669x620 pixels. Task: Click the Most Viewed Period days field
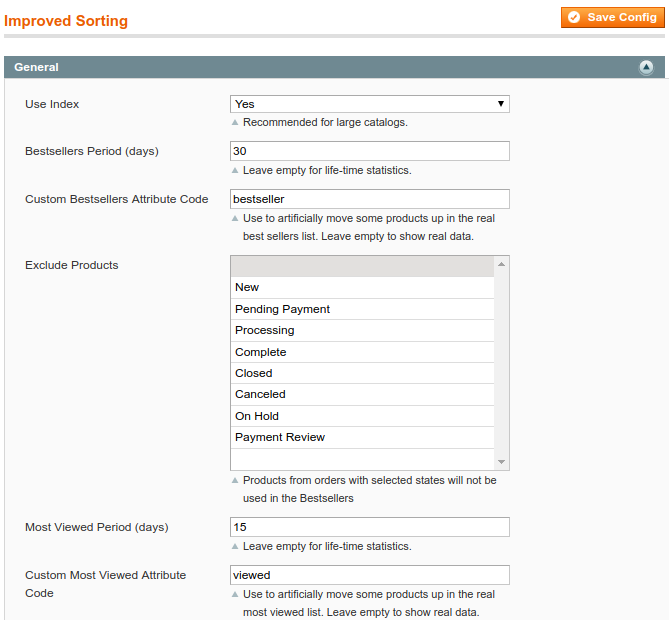point(370,527)
